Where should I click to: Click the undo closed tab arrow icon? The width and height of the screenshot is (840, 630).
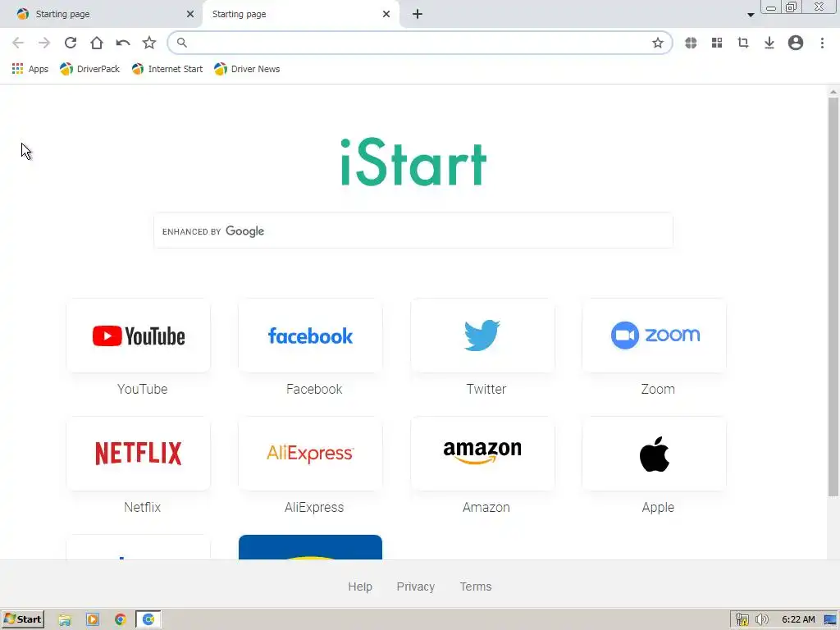click(x=123, y=43)
